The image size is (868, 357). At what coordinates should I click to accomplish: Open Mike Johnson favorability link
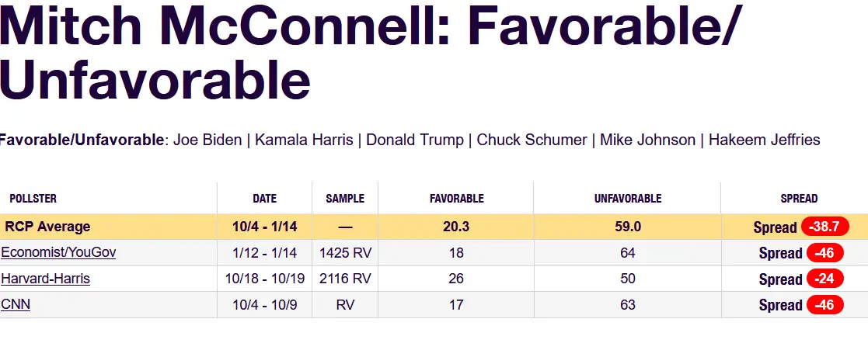(647, 140)
